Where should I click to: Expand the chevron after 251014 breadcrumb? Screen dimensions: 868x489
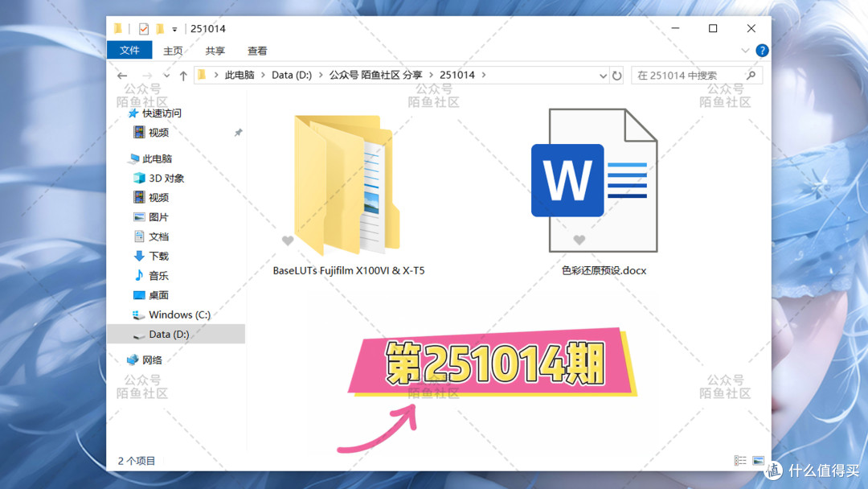click(484, 75)
